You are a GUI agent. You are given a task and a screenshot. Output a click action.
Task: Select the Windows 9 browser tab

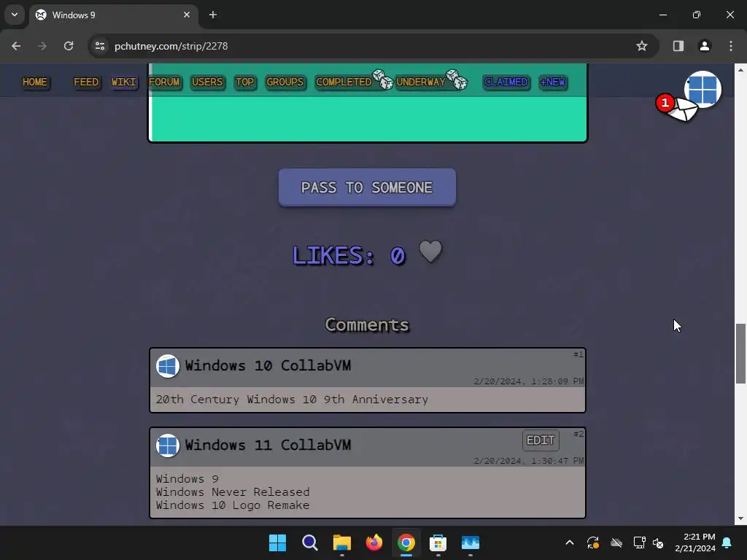coord(113,15)
